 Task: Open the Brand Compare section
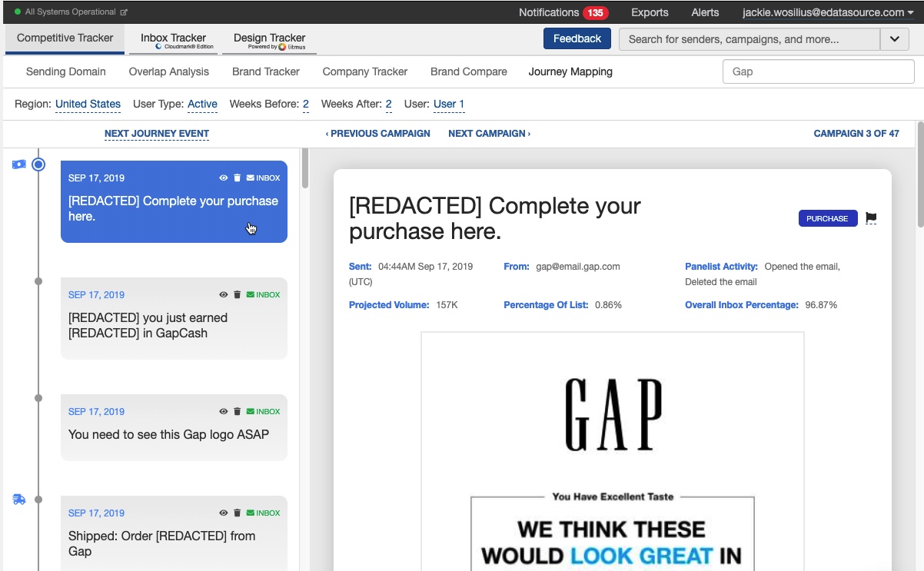pos(469,71)
